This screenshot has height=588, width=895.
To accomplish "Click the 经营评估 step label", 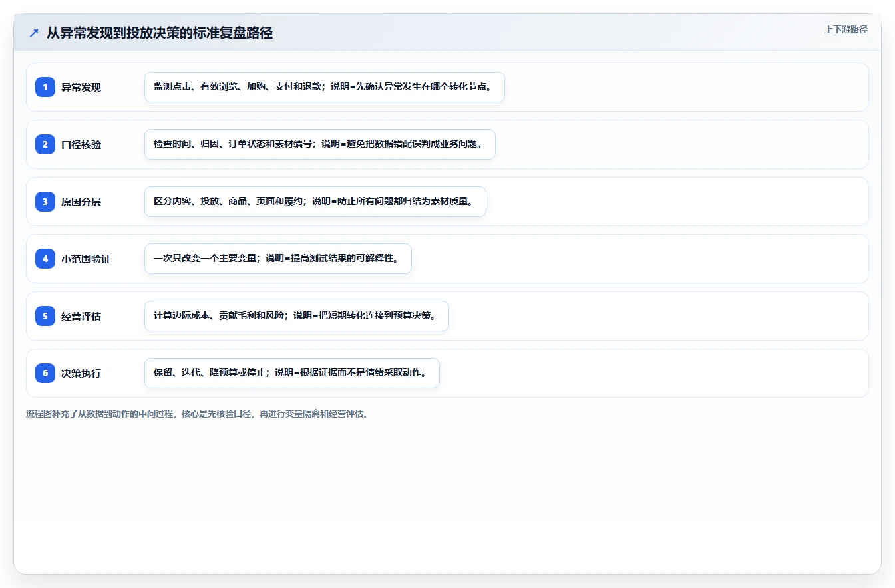I will coord(81,316).
